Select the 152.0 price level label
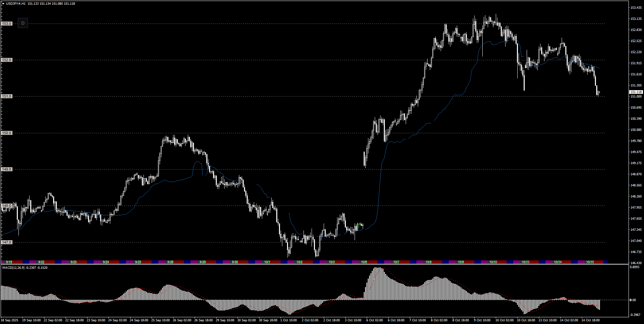This screenshot has width=644, height=324. pos(7,60)
